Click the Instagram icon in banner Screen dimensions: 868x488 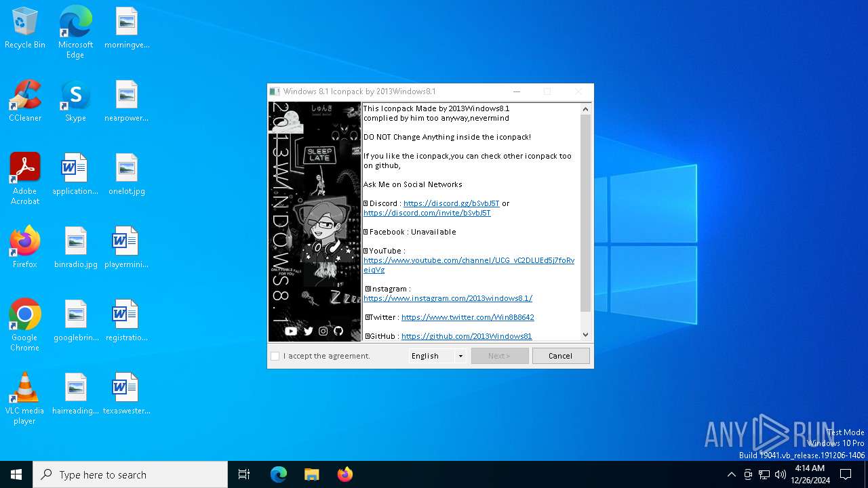pos(323,331)
